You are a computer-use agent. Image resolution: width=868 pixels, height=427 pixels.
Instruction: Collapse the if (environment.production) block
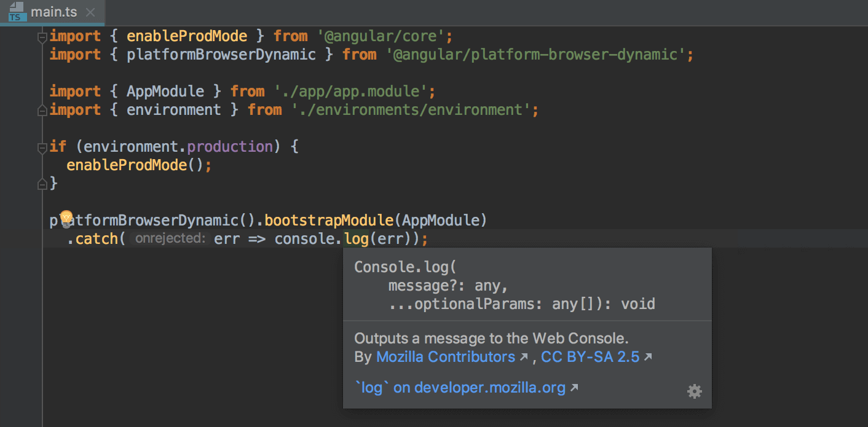42,147
